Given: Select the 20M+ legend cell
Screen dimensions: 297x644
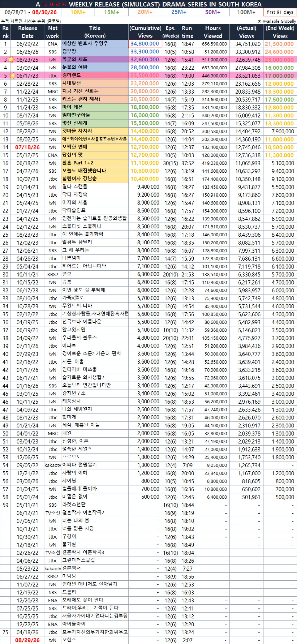Looking at the screenshot, I should pos(145,12).
